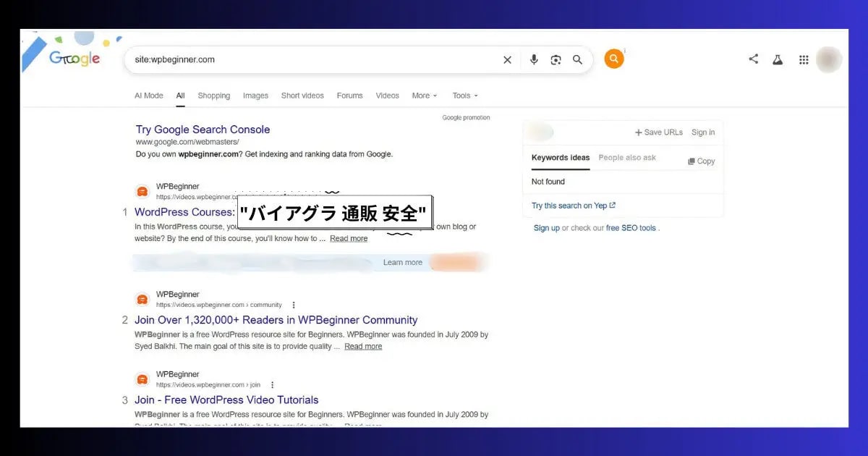Viewport: 868px width, 456px height.
Task: Click Try this search on Yep
Action: [x=572, y=205]
